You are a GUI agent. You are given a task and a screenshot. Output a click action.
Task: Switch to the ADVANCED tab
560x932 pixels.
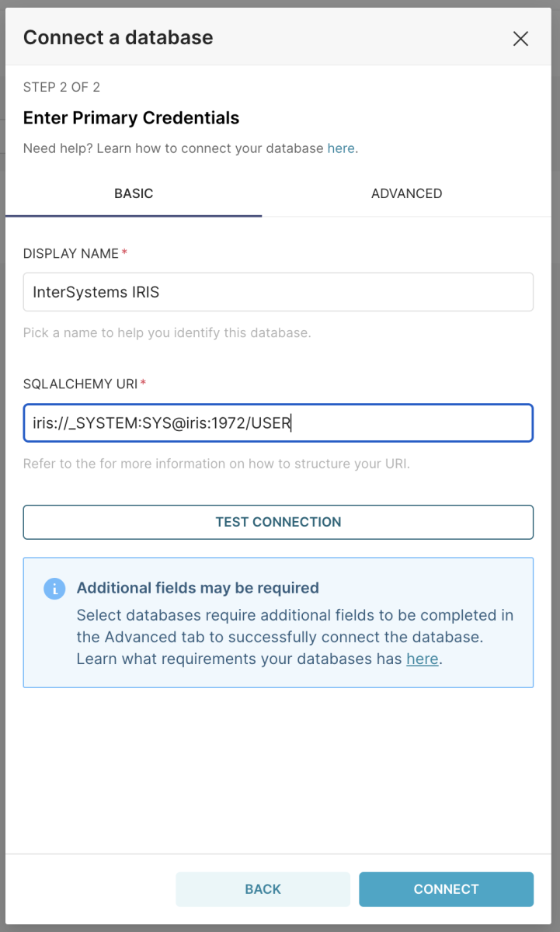(x=406, y=193)
